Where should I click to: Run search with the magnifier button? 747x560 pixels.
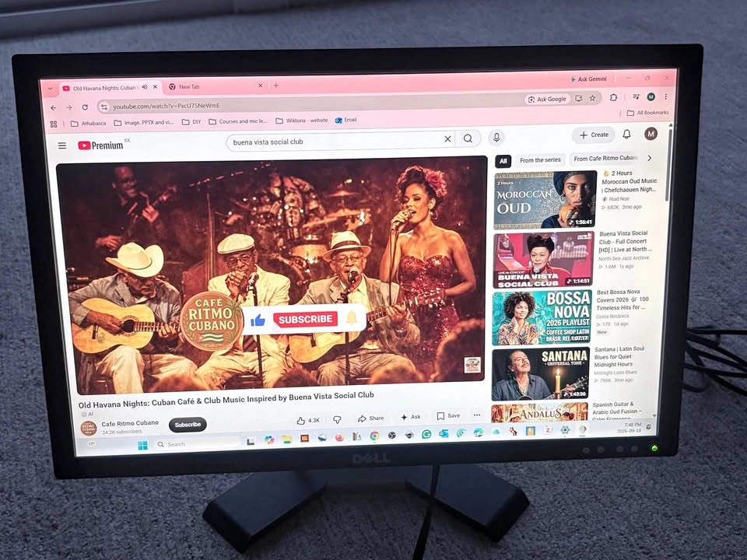tap(468, 138)
